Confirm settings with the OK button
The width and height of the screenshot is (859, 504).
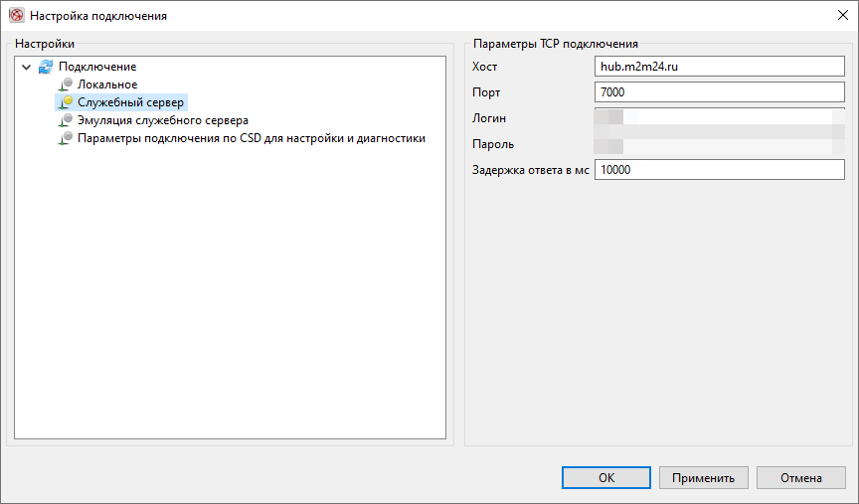[x=605, y=478]
